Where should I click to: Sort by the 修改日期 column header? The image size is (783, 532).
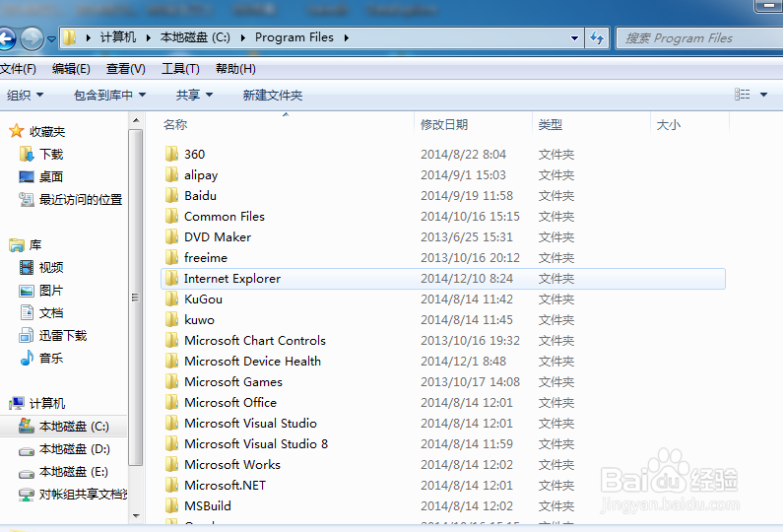[x=444, y=124]
